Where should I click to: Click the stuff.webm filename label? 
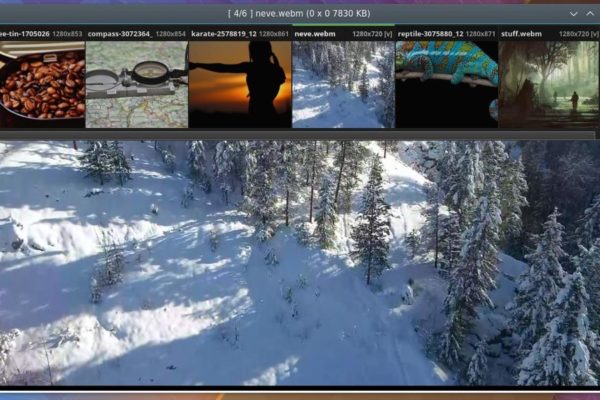pyautogui.click(x=522, y=34)
